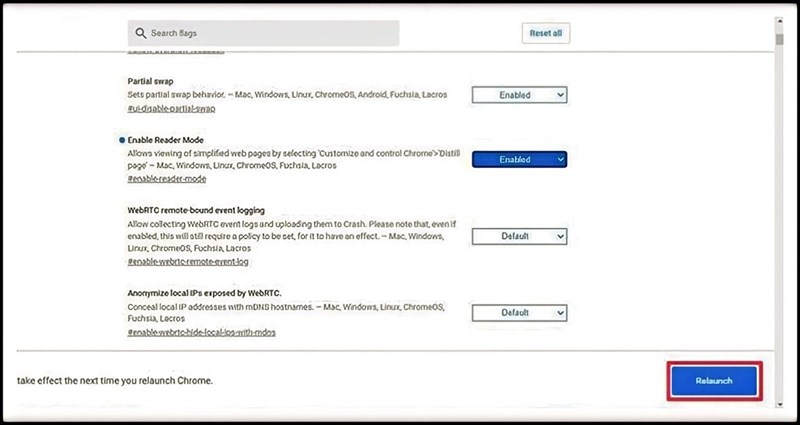Screen dimensions: 800x425
Task: Click the Partial swap heading
Action: [x=151, y=81]
